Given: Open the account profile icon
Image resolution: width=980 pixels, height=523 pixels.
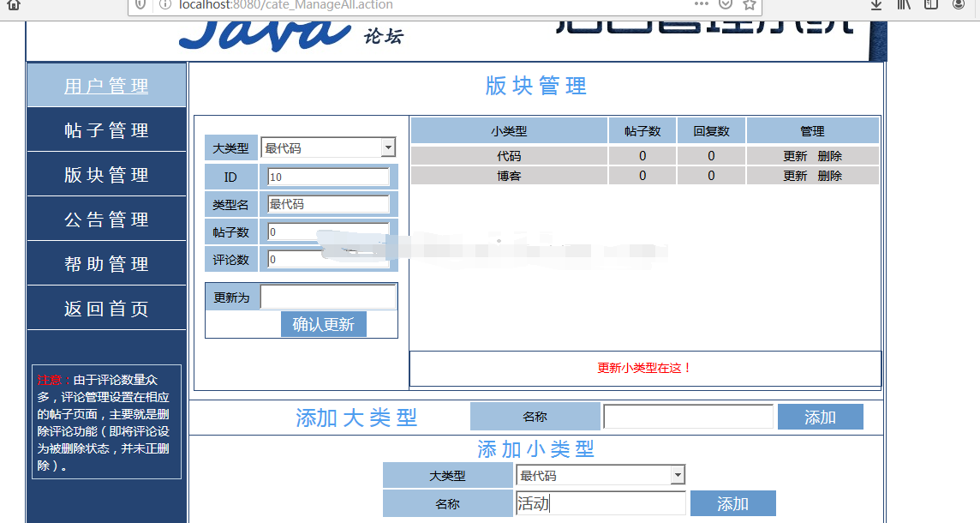Looking at the screenshot, I should pyautogui.click(x=959, y=5).
